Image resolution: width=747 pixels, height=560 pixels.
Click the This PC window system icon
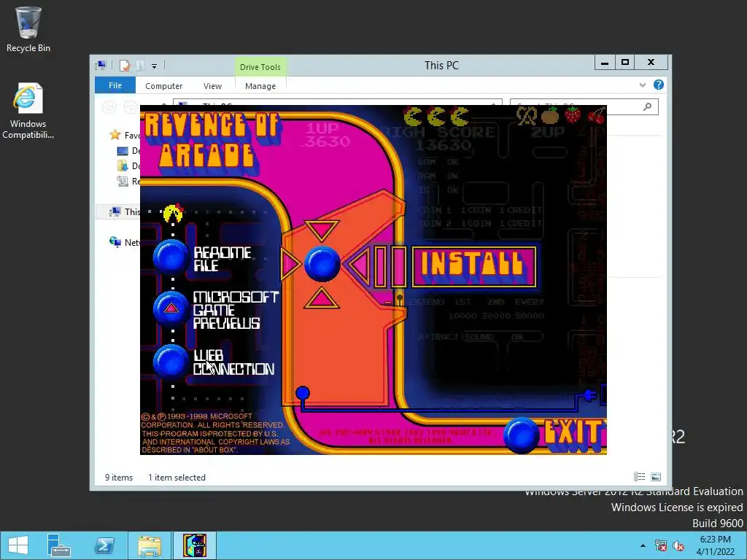coord(101,65)
